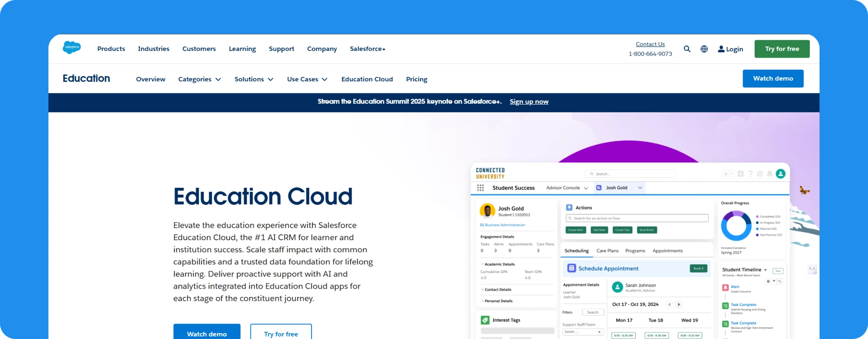Open the Advisor Console dropdown

tap(567, 188)
